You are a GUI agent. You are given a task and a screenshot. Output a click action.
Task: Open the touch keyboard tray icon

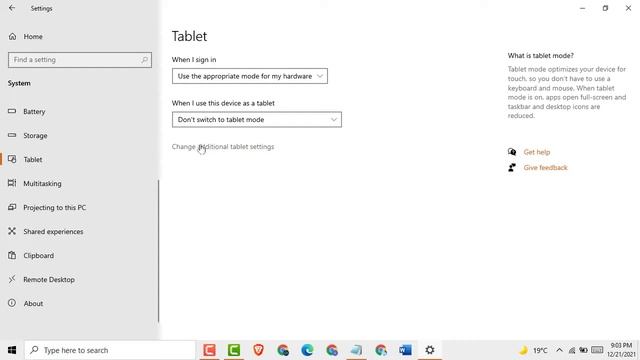tap(597, 350)
